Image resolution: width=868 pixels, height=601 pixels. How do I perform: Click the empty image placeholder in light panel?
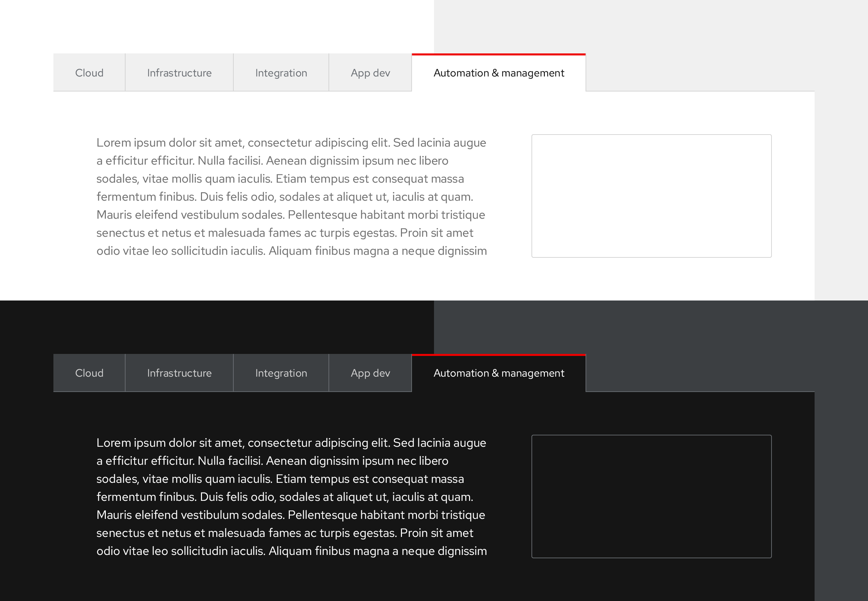pos(651,196)
